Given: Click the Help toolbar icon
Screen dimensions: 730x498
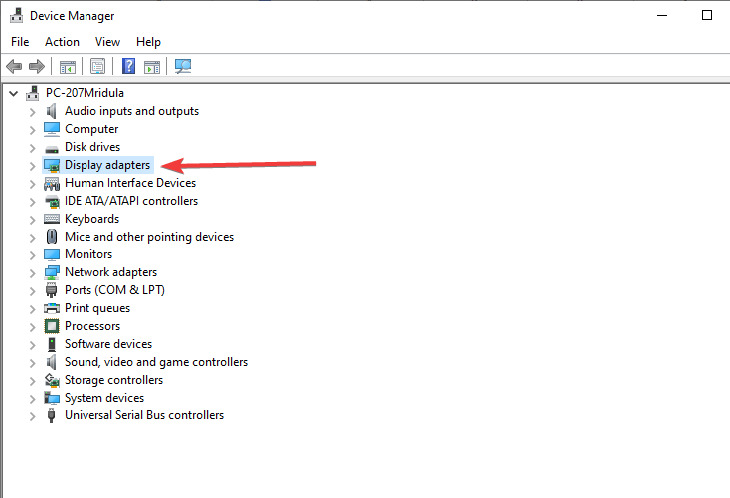Looking at the screenshot, I should (128, 67).
